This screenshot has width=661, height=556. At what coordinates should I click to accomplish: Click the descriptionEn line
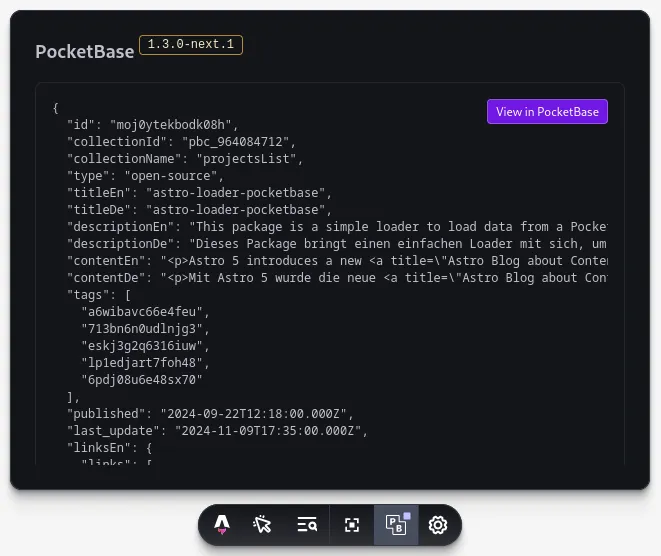tap(337, 227)
